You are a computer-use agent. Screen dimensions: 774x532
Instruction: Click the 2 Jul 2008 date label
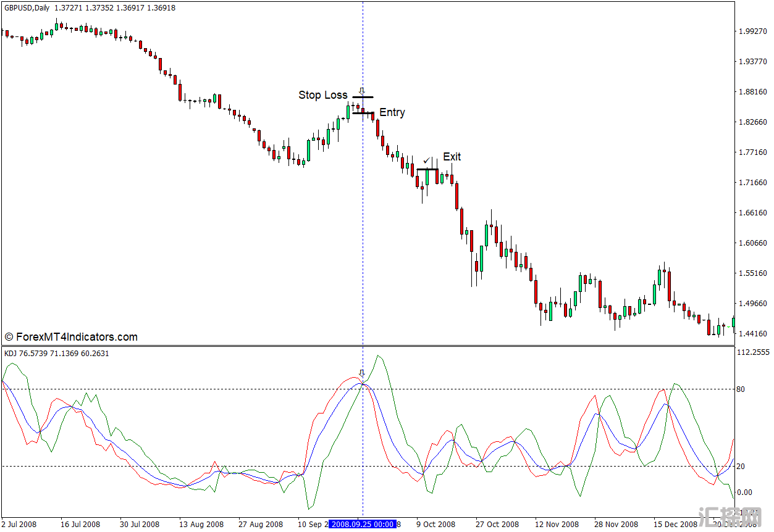19,524
